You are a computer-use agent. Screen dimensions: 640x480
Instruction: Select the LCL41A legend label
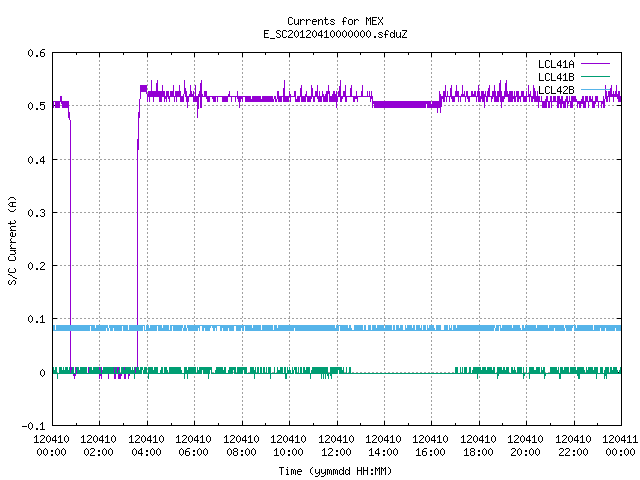pos(556,64)
